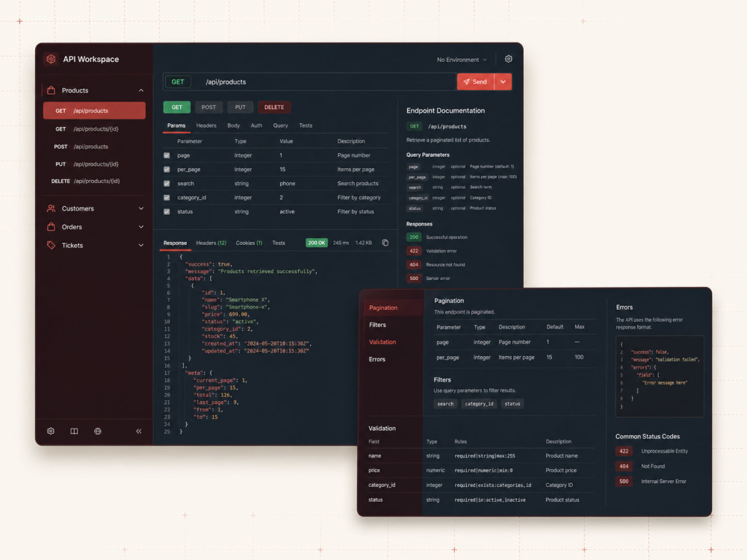This screenshot has height=560, width=747.
Task: Click the value '15' in per_page row
Action: click(x=282, y=169)
